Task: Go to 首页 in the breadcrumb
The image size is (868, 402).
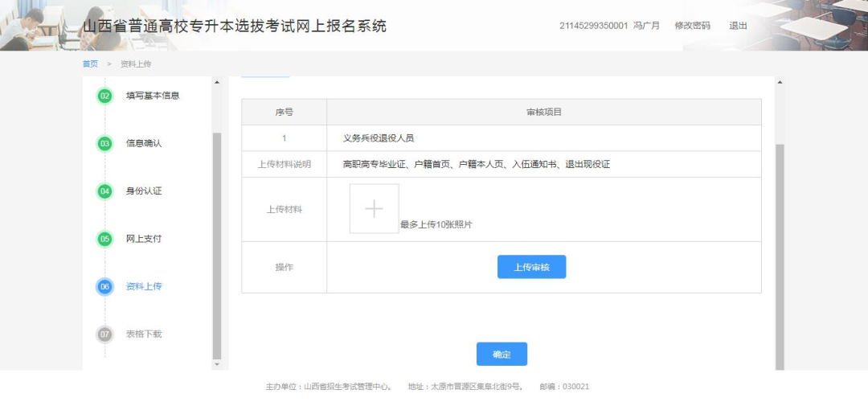Action: tap(90, 64)
